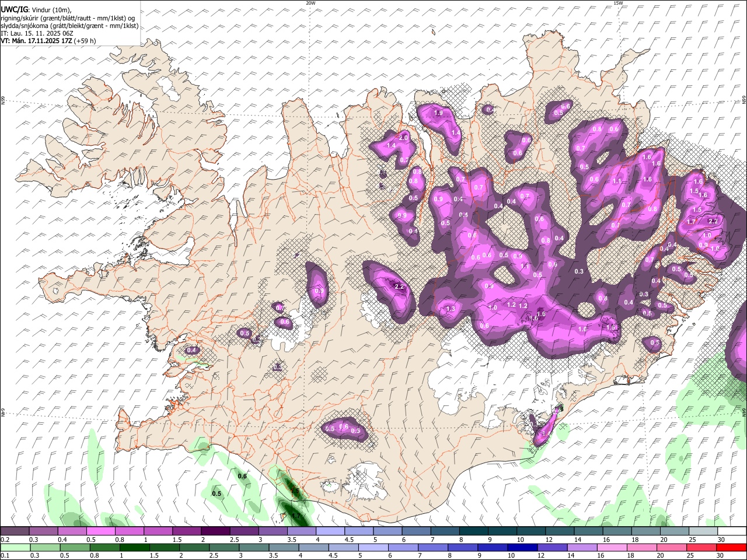The width and height of the screenshot is (747, 560).
Task: Click the 'IT: Lau. 15. 11. 2025 06Z' line
Action: [37, 33]
